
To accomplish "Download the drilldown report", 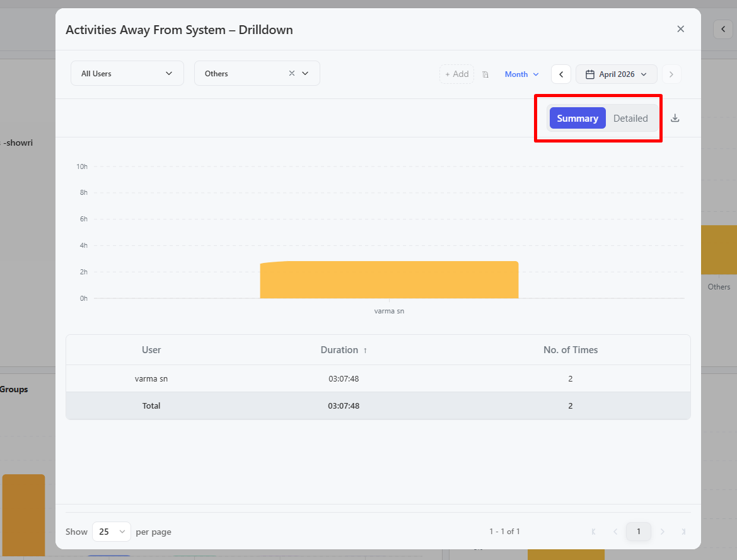I will (x=675, y=118).
